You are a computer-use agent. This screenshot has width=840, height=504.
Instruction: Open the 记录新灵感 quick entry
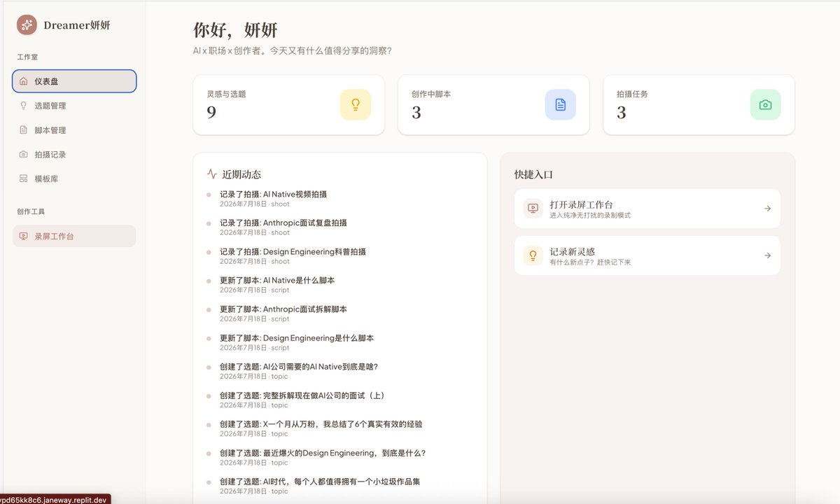[x=647, y=255]
